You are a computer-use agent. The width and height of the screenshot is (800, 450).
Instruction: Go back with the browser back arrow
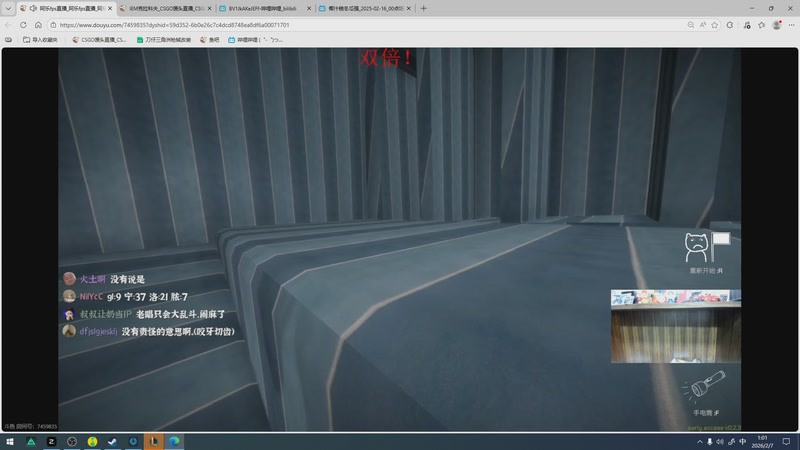tap(8, 24)
